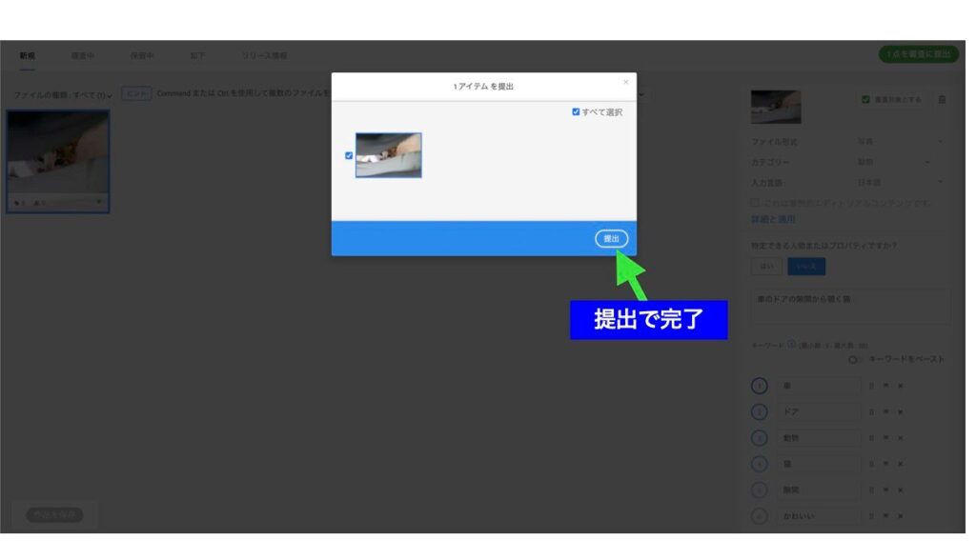Click the title text field

pos(851,306)
